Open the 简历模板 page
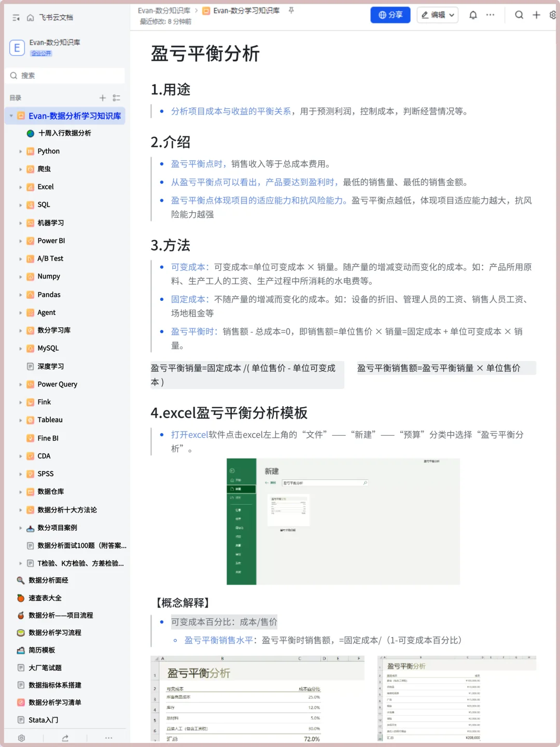Viewport: 560px width, 747px height. click(x=41, y=650)
